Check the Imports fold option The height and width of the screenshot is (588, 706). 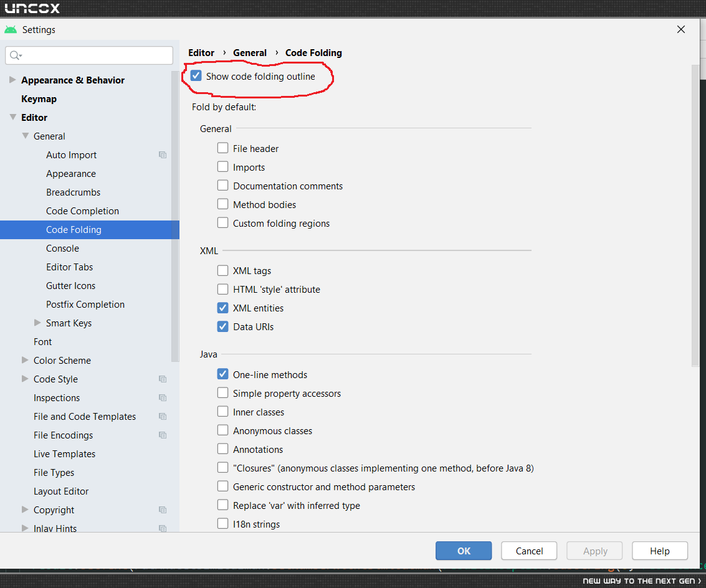222,167
